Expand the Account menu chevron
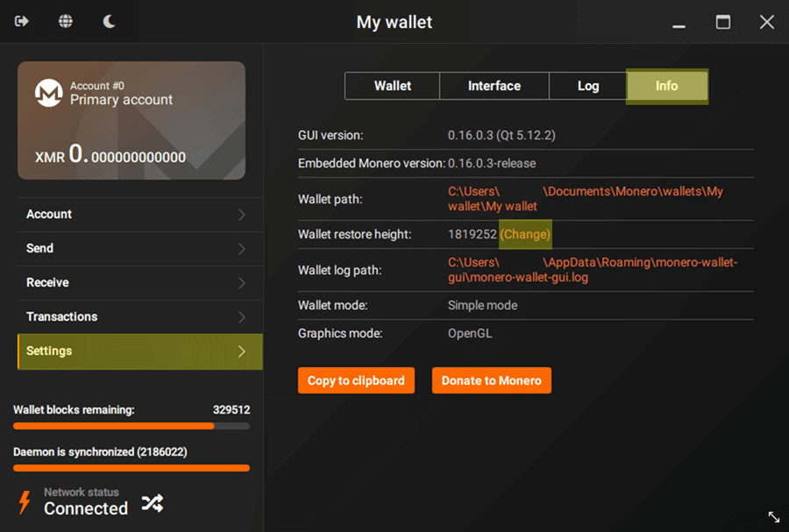The width and height of the screenshot is (789, 532). click(242, 215)
